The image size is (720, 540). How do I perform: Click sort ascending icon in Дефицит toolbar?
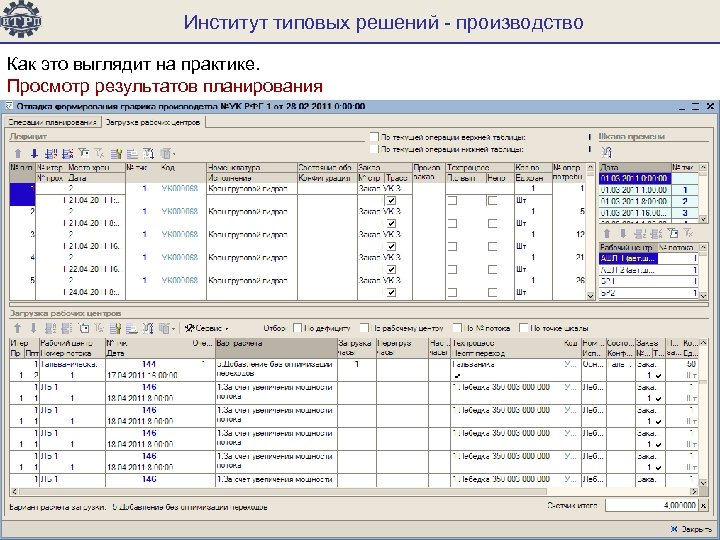click(x=51, y=154)
